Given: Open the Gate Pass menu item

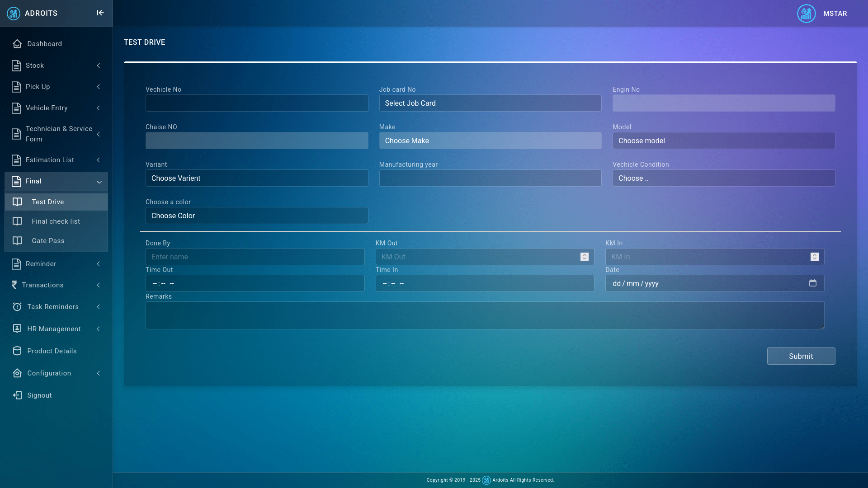Looking at the screenshot, I should 48,241.
